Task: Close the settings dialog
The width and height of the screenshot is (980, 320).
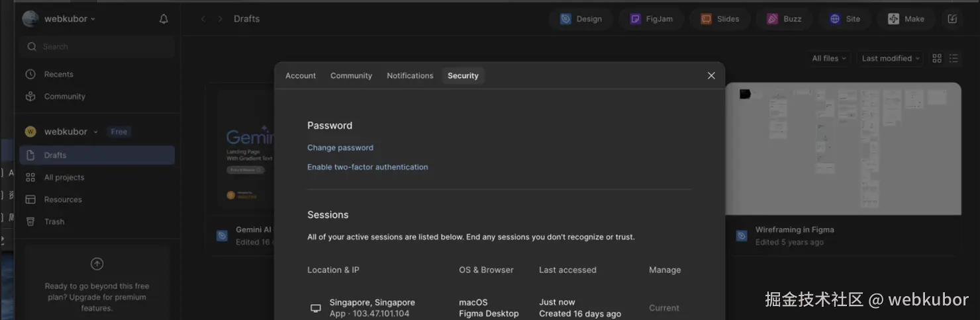Action: (x=711, y=76)
